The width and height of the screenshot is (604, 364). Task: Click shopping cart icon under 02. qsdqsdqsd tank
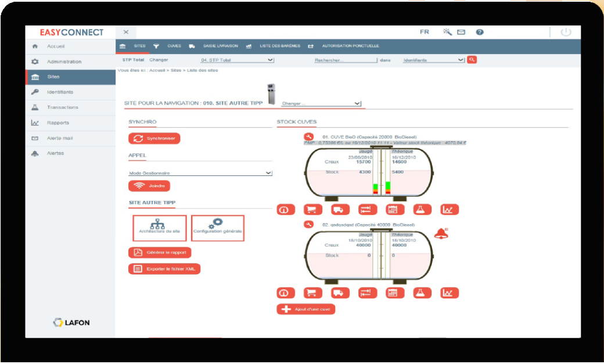point(313,293)
